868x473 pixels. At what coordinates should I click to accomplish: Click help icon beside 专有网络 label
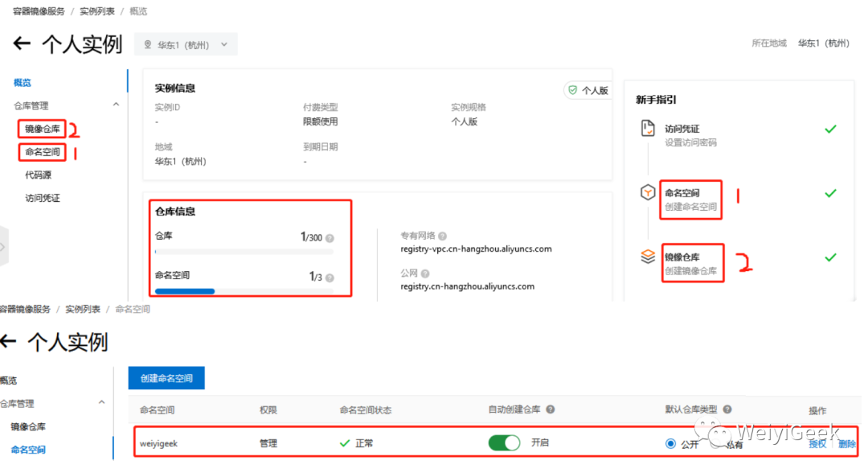click(442, 236)
